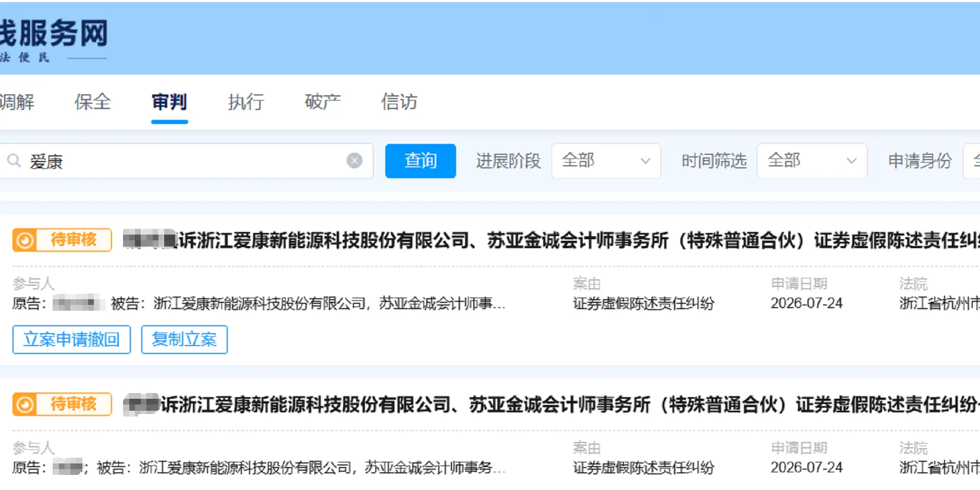This screenshot has height=490, width=980.
Task: Switch to the 调解 tab
Action: [17, 102]
